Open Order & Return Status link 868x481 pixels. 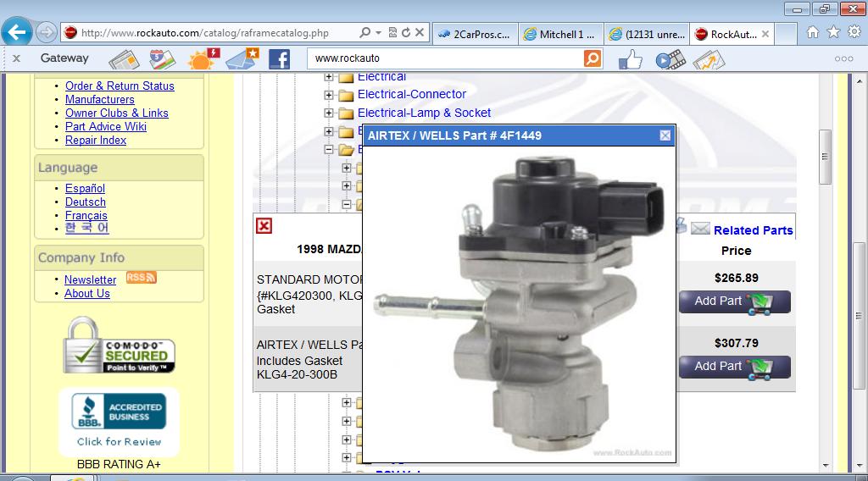[120, 86]
